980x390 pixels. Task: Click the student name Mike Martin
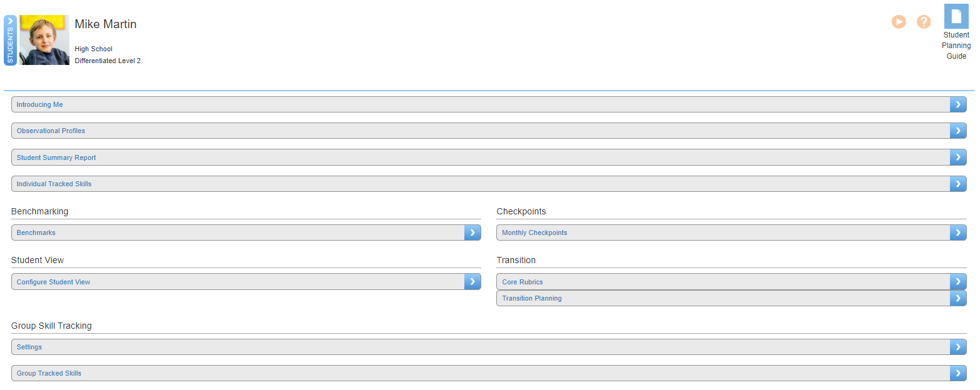coord(106,24)
